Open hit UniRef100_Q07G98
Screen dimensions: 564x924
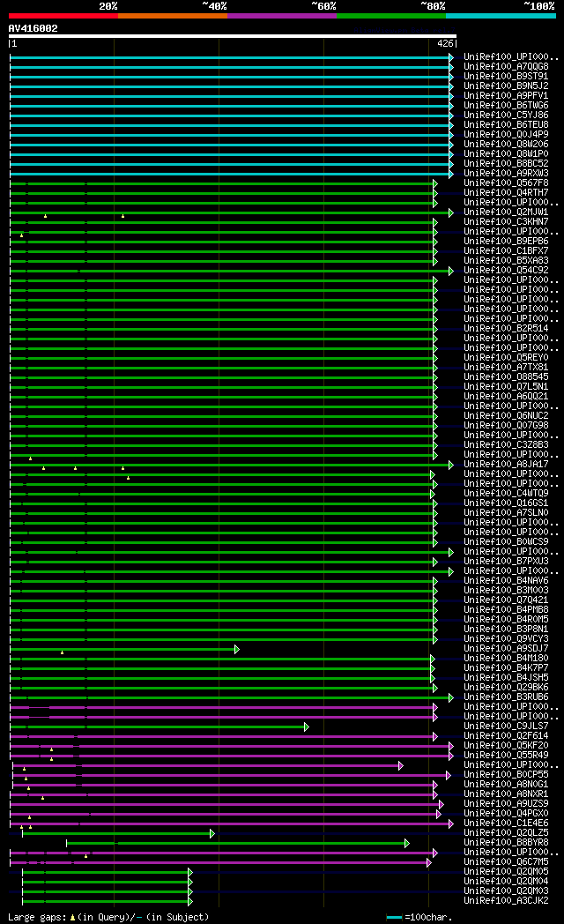coord(506,425)
